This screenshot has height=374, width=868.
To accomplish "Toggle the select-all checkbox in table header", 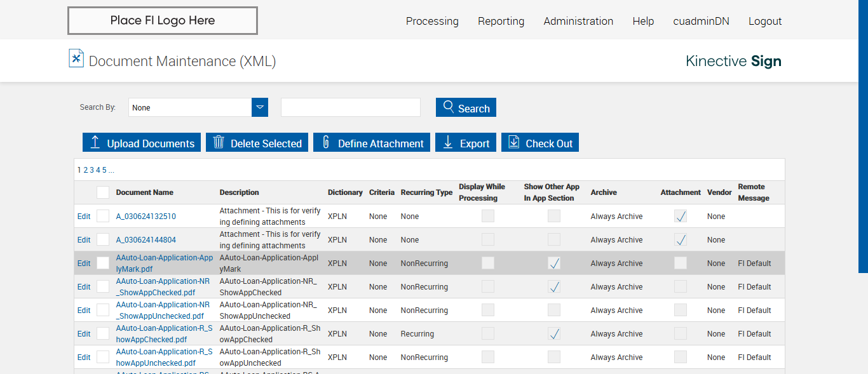I will 103,192.
